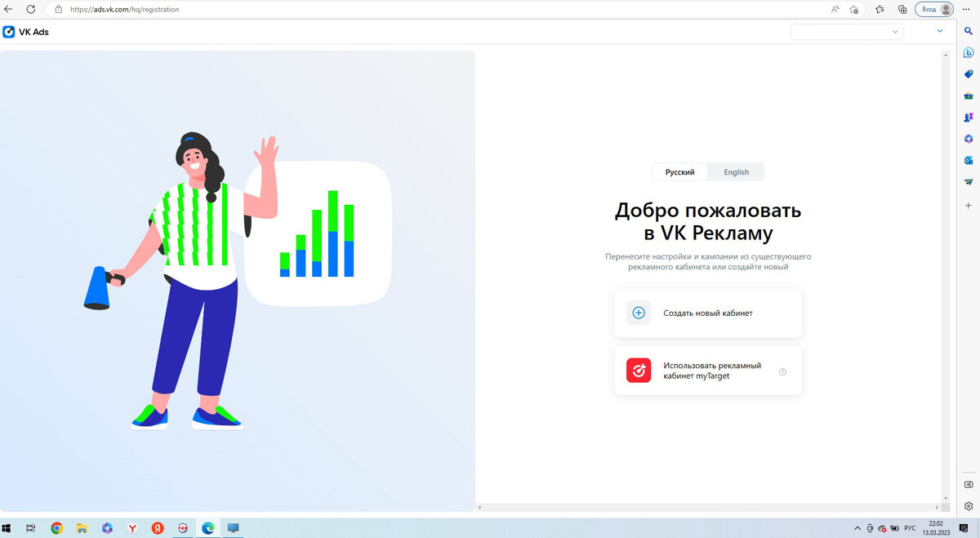The height and width of the screenshot is (538, 980).
Task: Open the Windows Start button
Action: click(7, 528)
